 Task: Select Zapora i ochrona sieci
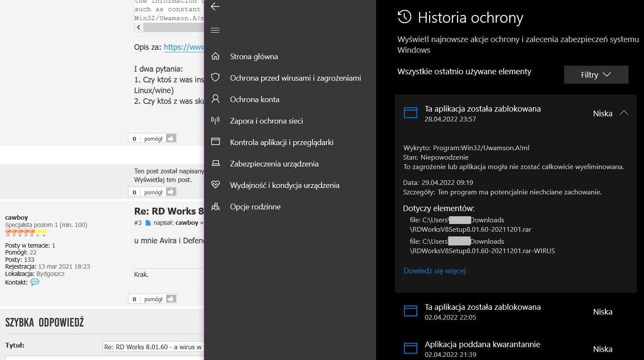tap(267, 121)
